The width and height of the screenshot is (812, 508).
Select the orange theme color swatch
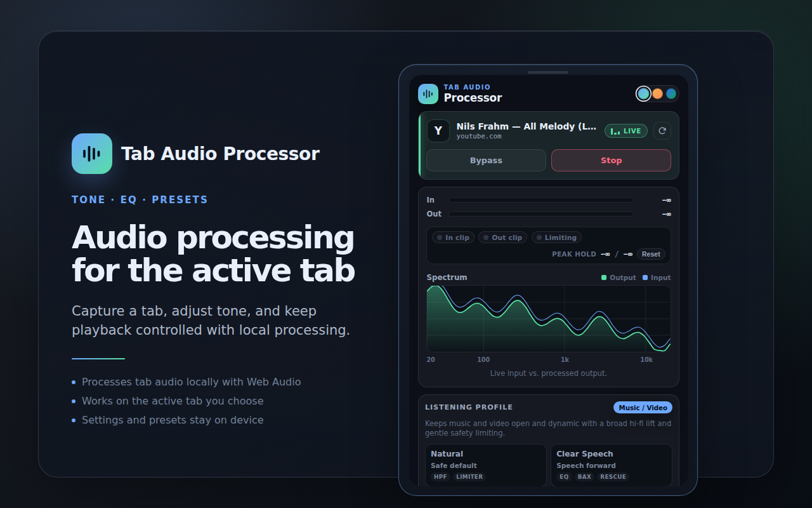click(x=658, y=94)
